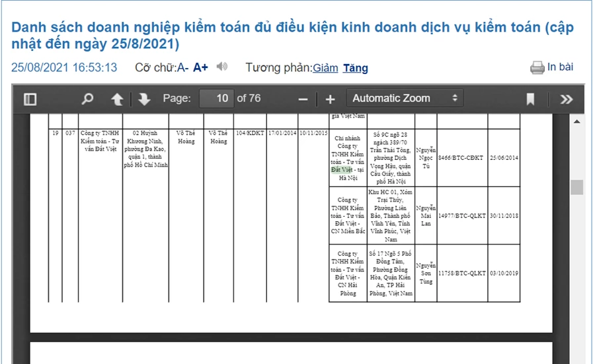Click the highlighted 'Đất Việt' search match

tap(342, 170)
